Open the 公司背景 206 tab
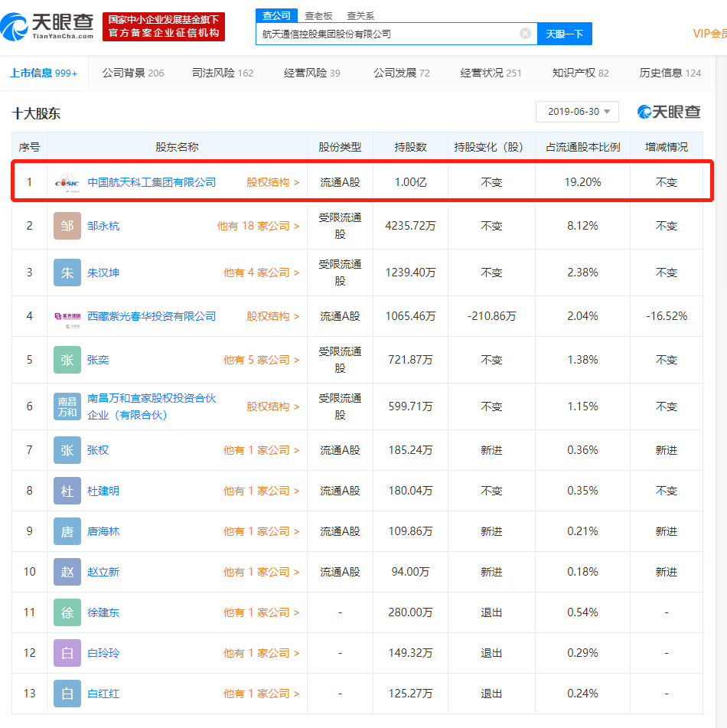 pos(132,73)
